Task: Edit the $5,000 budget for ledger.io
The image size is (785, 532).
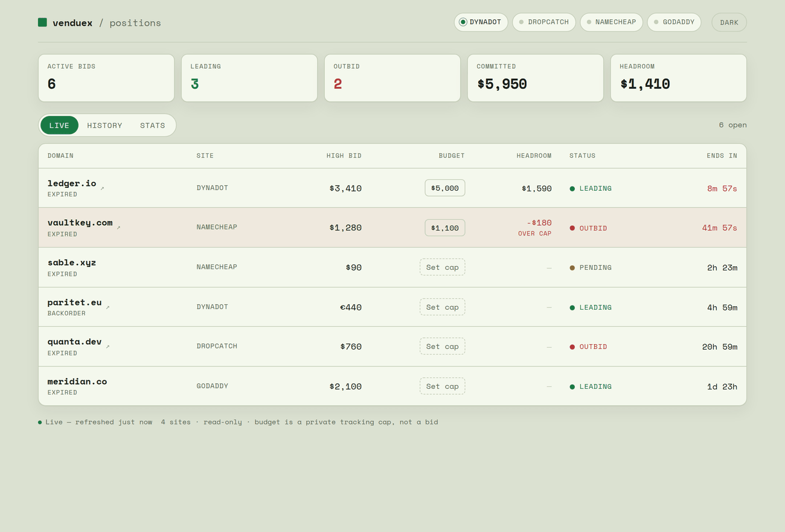Action: (444, 188)
